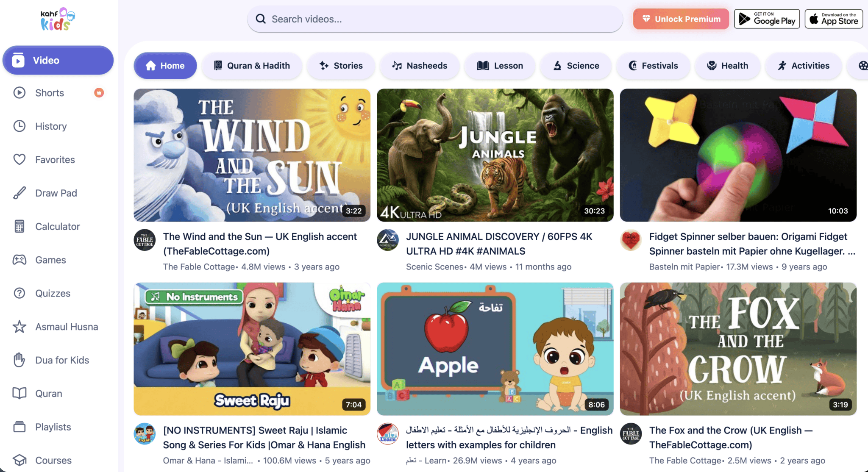Open Dua for Kids hand icon
This screenshot has height=472, width=868.
19,360
